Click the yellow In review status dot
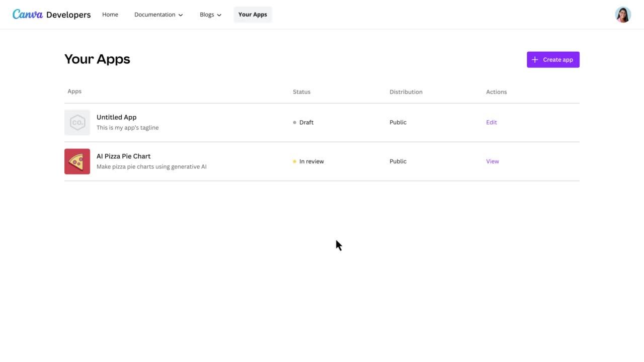The image size is (644, 362). pos(295,161)
